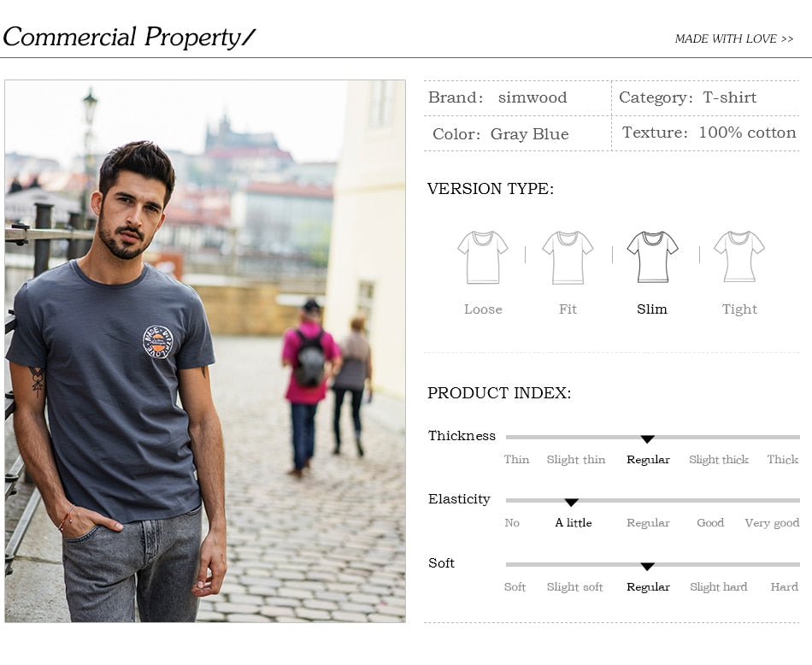Click the Thickness slider marker triangle

tap(647, 439)
